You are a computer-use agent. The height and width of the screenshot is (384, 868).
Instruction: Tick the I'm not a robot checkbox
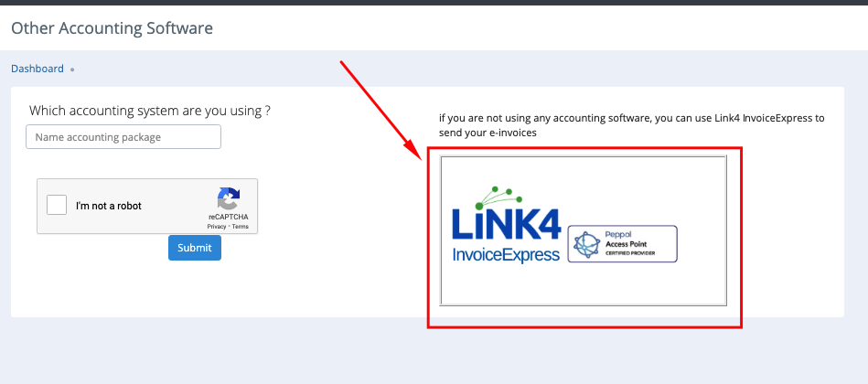(x=57, y=206)
